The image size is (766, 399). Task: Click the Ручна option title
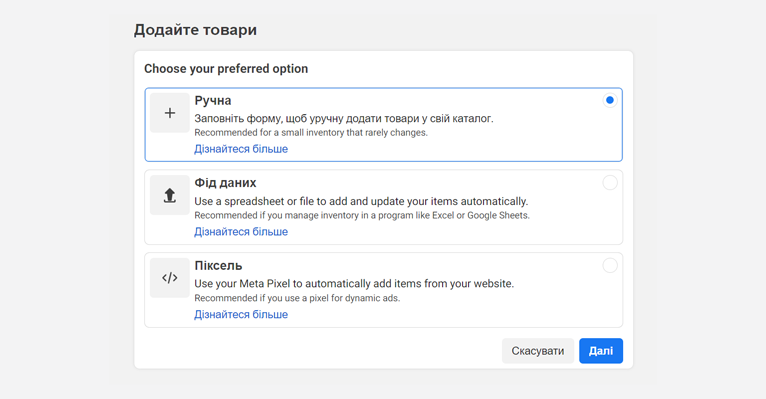[213, 101]
